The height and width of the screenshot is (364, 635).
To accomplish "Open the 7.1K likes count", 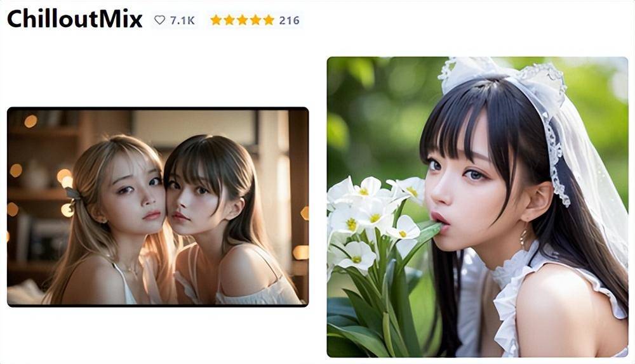I will tap(182, 20).
